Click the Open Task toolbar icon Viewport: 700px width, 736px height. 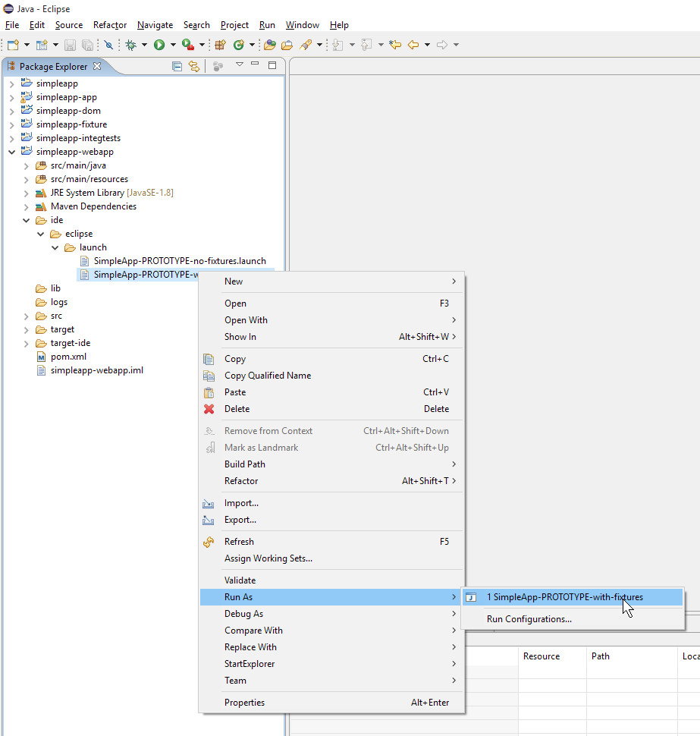click(287, 45)
